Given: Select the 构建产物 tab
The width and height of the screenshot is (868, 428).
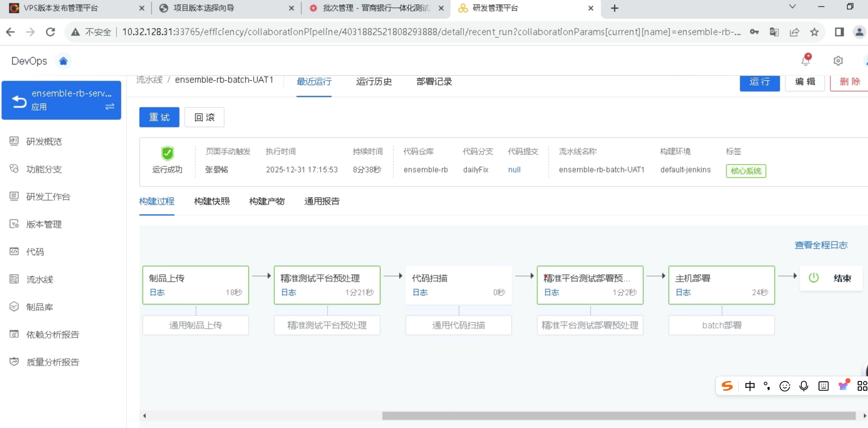Looking at the screenshot, I should tap(267, 201).
